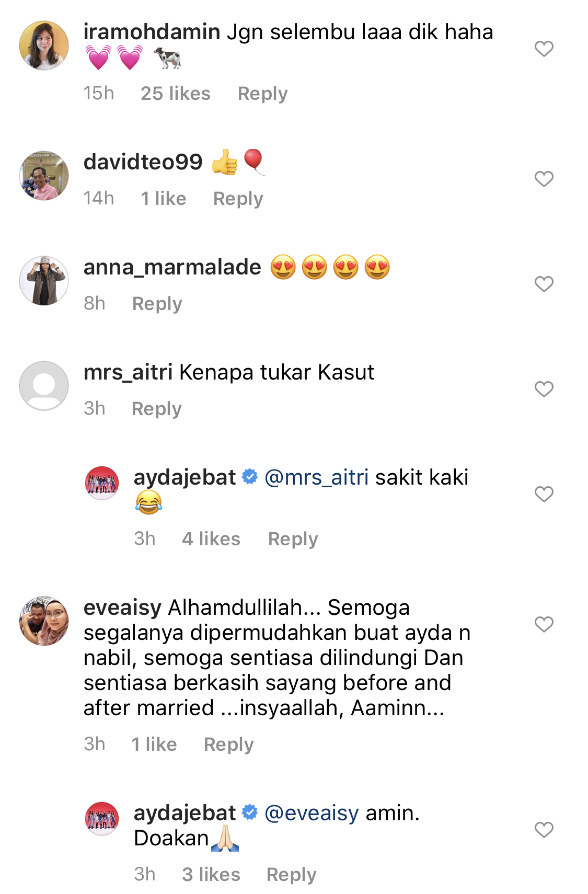Viewport: 588px width, 894px height.
Task: Like anna_marmalade's heart-eyes emoji comment
Action: tap(544, 284)
